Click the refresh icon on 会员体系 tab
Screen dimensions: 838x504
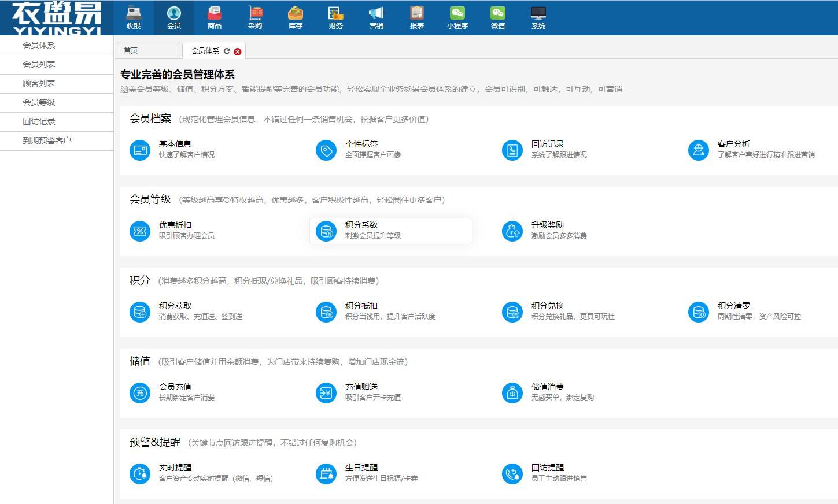(x=227, y=51)
